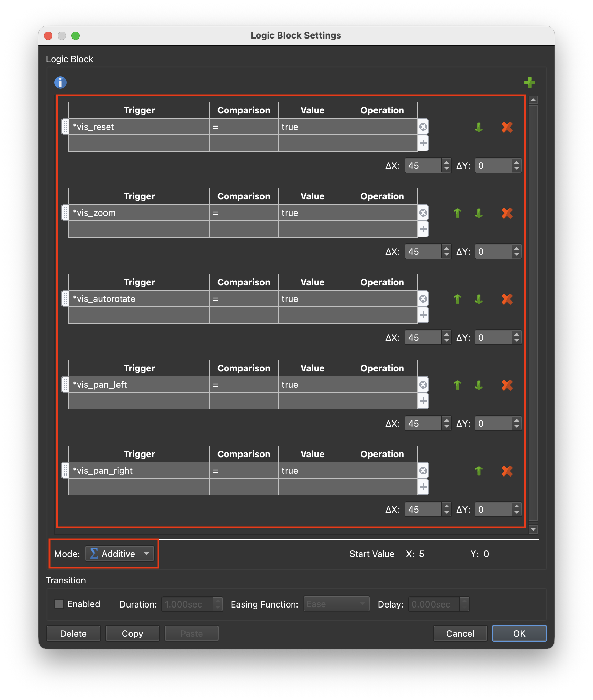The width and height of the screenshot is (593, 700).
Task: Move *vis_zoom block up
Action: click(457, 213)
